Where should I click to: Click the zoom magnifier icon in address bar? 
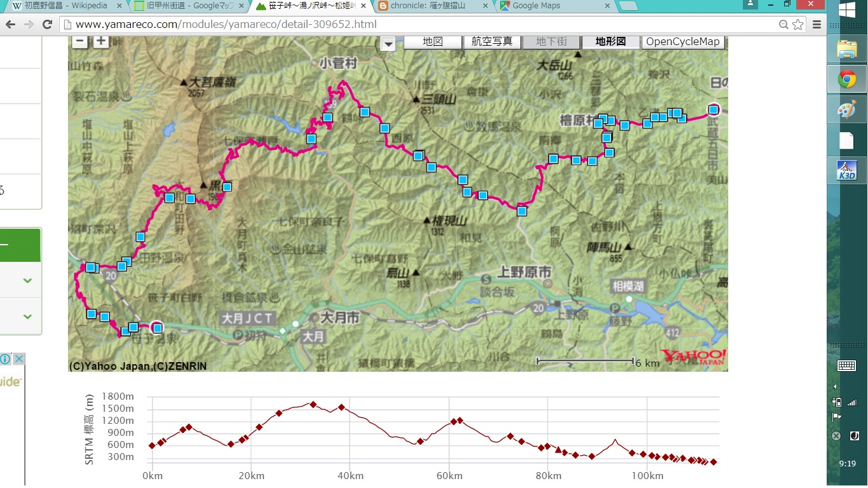tap(784, 25)
